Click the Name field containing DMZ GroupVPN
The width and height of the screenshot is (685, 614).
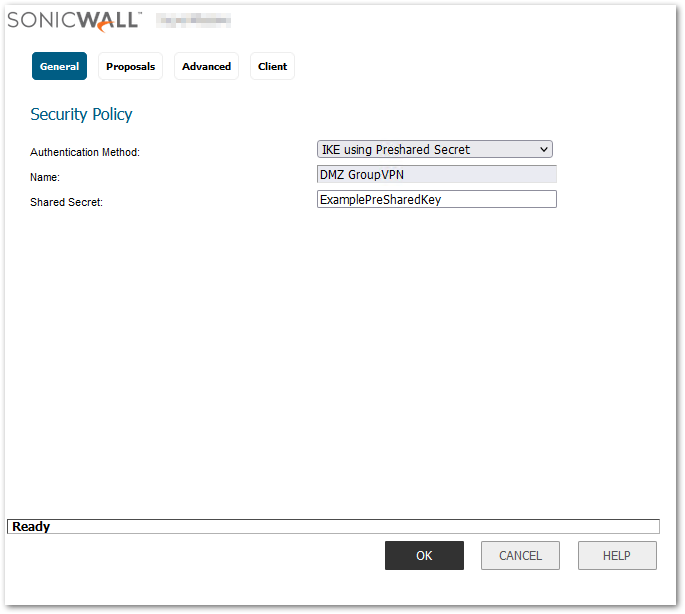(x=436, y=175)
